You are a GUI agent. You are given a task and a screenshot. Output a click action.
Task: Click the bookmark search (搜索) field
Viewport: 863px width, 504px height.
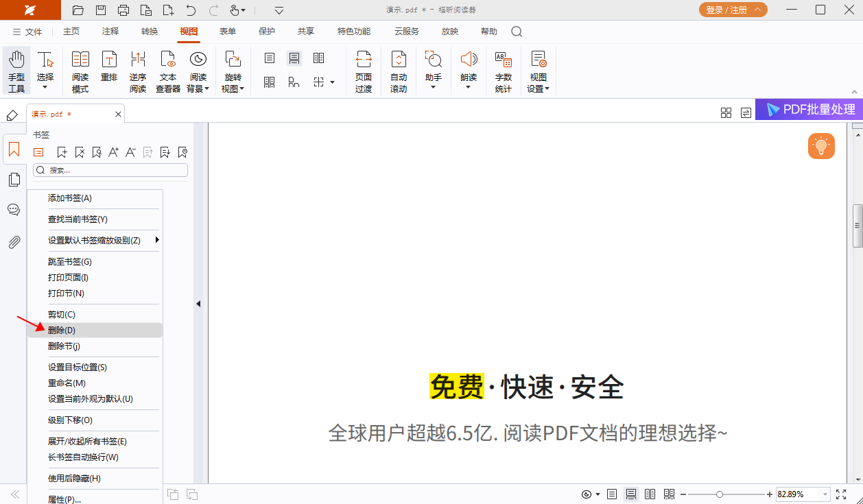pos(110,170)
